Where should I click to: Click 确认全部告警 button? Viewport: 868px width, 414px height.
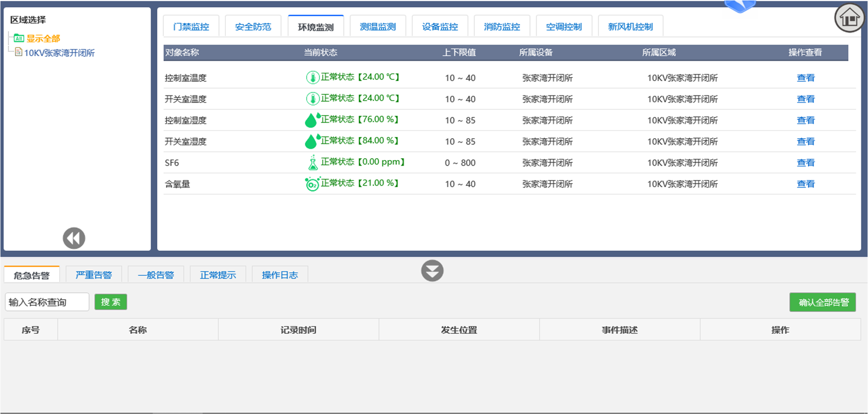tap(823, 302)
